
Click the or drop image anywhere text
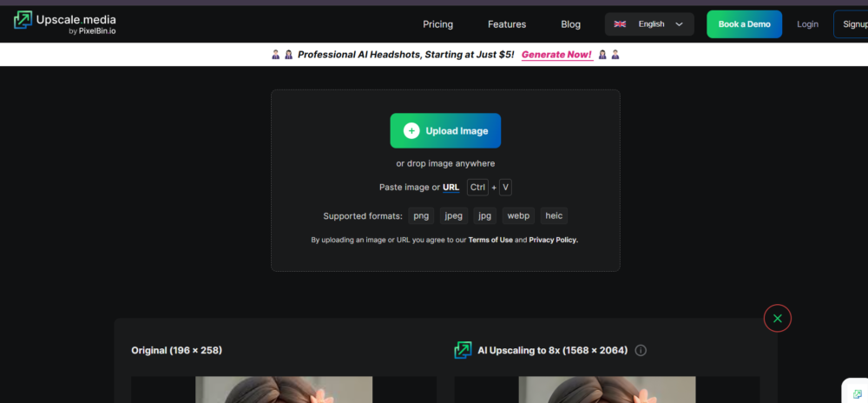445,163
